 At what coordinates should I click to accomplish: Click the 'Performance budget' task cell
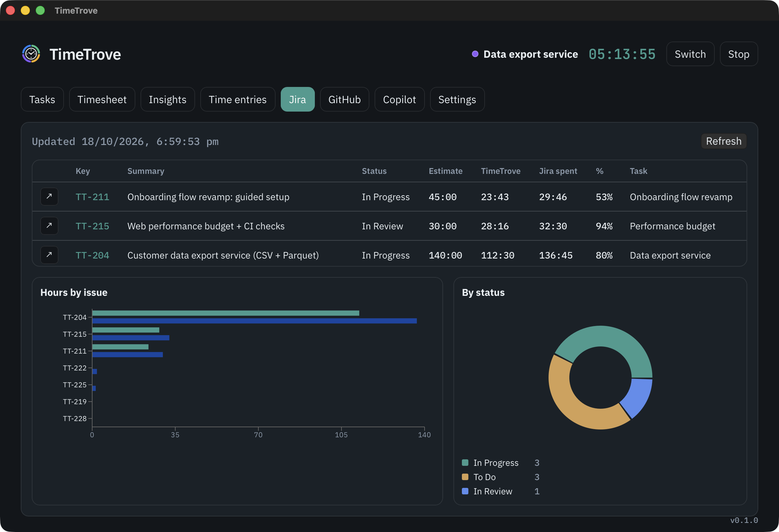(x=672, y=226)
